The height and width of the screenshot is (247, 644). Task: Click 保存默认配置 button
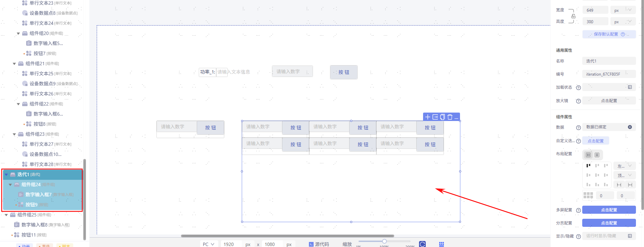coord(609,34)
